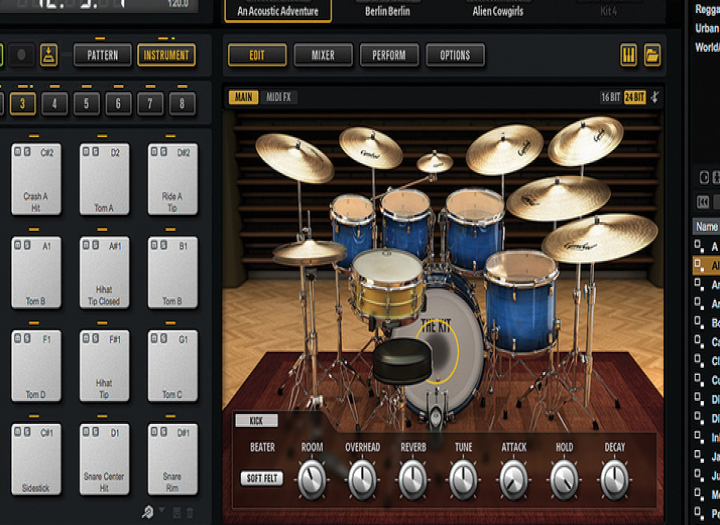The width and height of the screenshot is (720, 525).
Task: Click the small icon right of 24 BIT
Action: (655, 97)
